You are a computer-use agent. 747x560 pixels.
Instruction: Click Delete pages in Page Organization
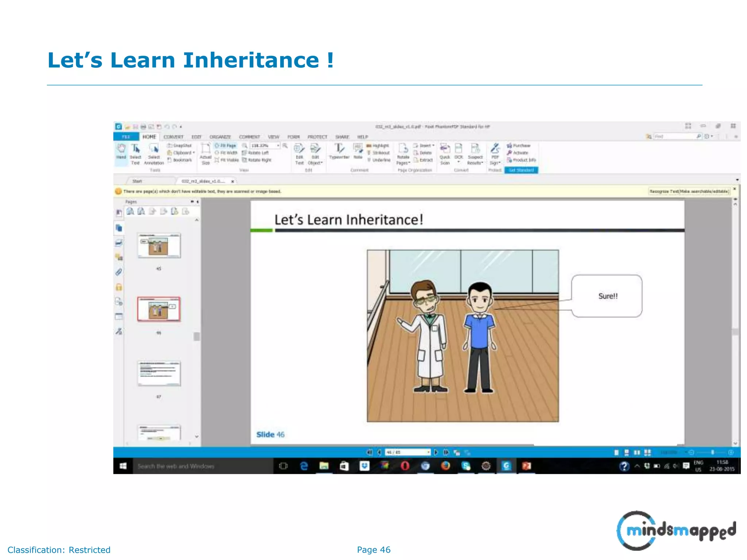click(x=422, y=153)
